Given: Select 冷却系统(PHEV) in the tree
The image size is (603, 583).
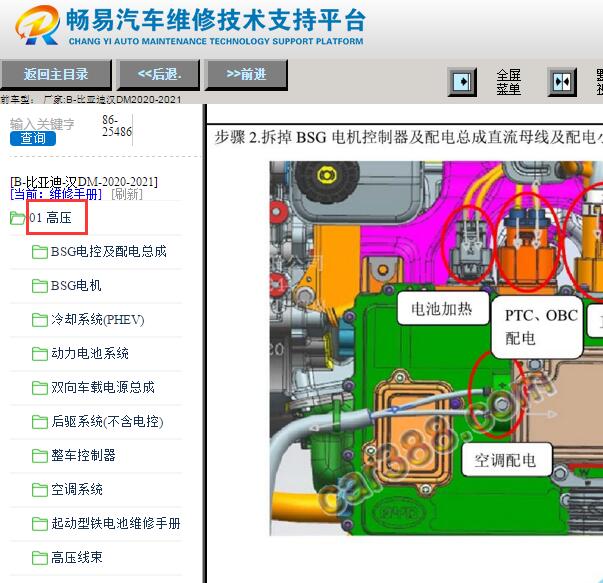Looking at the screenshot, I should tap(98, 320).
